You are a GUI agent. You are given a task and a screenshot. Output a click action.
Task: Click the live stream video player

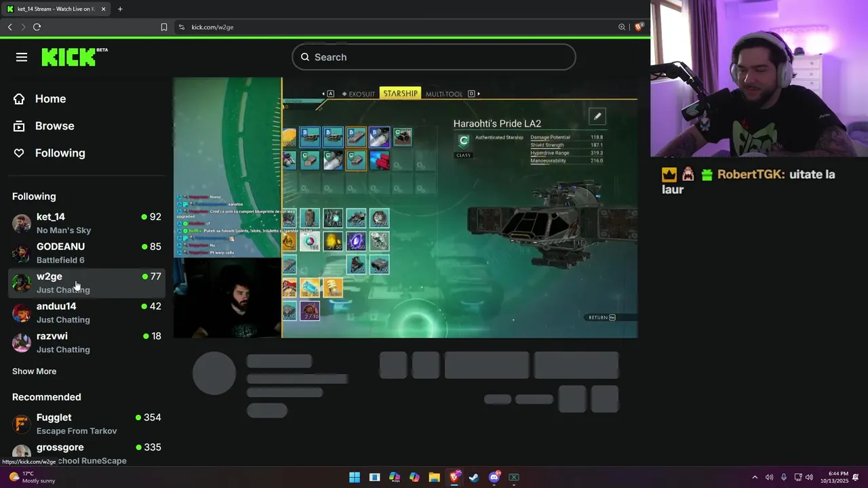click(406, 207)
